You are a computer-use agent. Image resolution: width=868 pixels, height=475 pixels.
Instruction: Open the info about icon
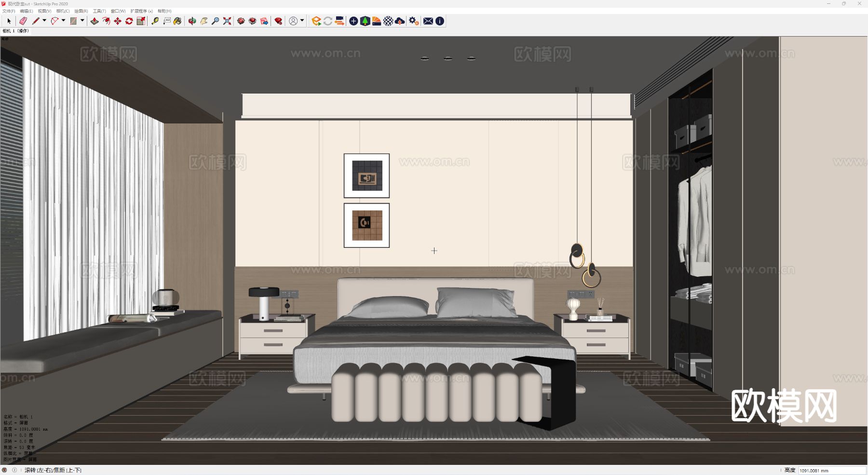coord(440,21)
